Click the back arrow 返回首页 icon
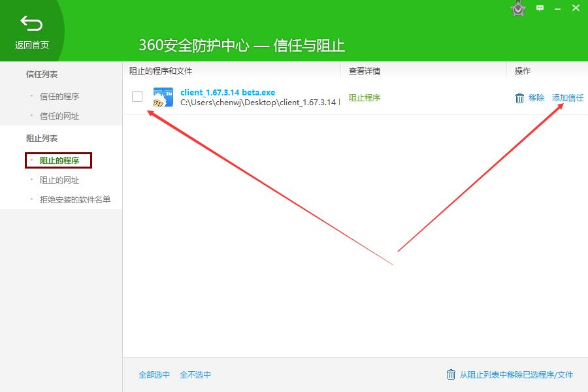 31,24
